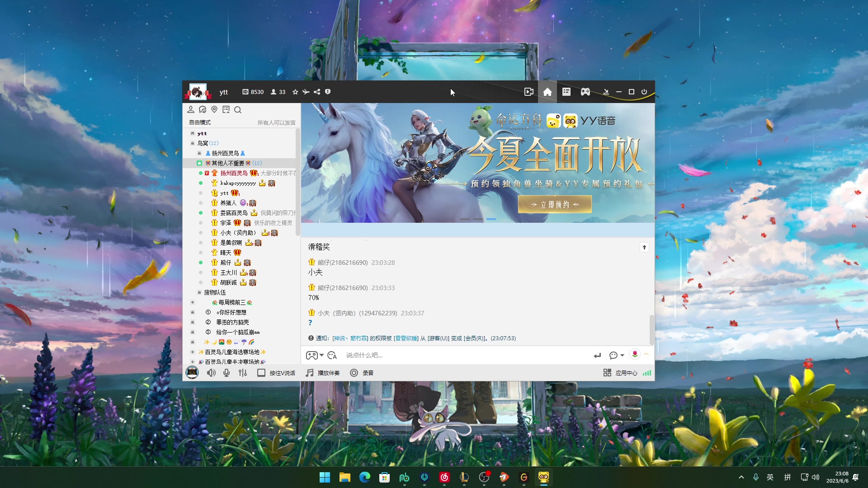Open the 罪恶的方脑壳 channel
868x488 pixels.
(232, 322)
